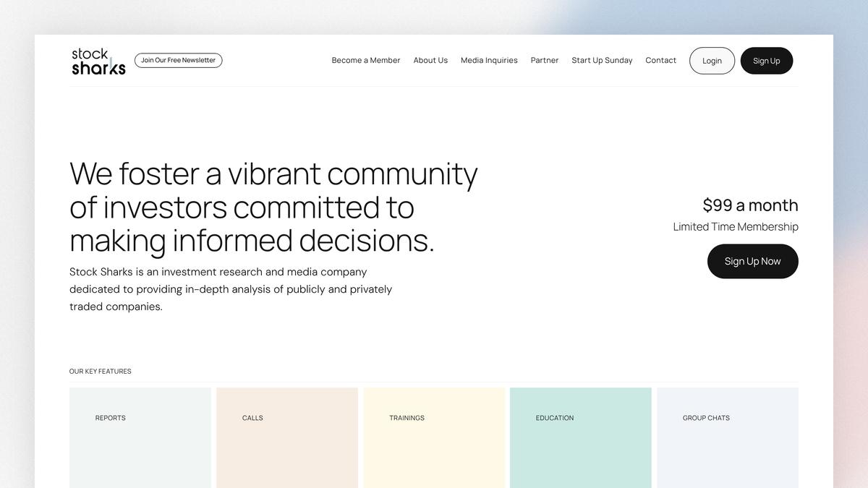The image size is (868, 488).
Task: Select the Partner nav item
Action: (x=545, y=61)
